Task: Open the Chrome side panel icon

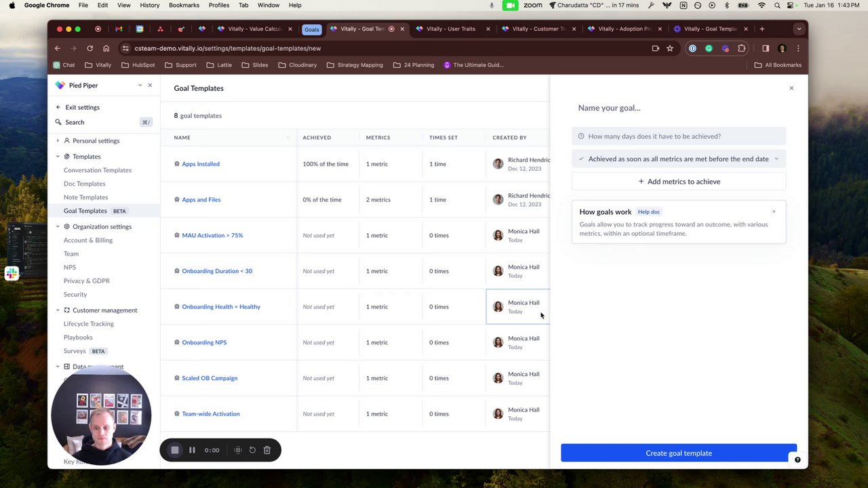Action: click(766, 48)
